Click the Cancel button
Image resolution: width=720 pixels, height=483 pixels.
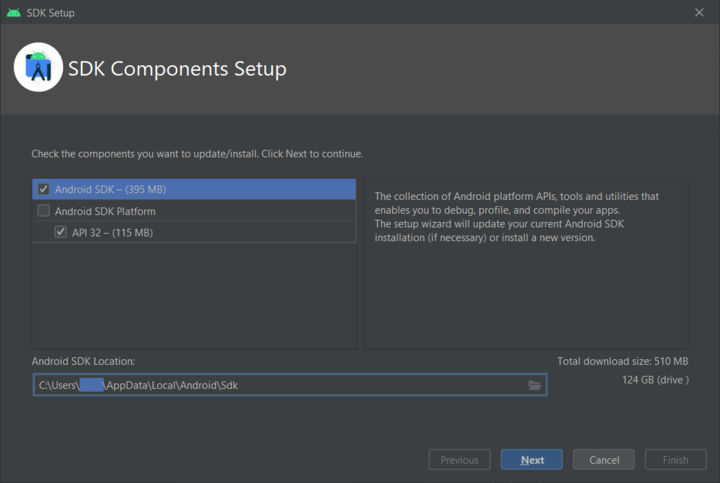point(604,460)
